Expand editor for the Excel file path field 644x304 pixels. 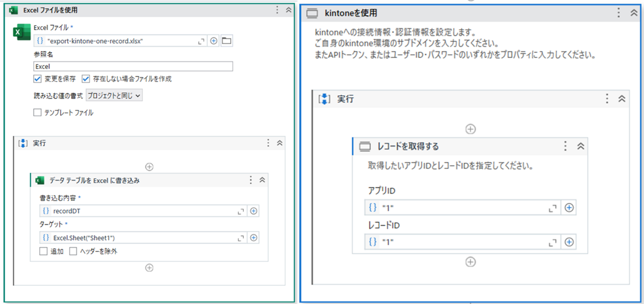tap(201, 41)
